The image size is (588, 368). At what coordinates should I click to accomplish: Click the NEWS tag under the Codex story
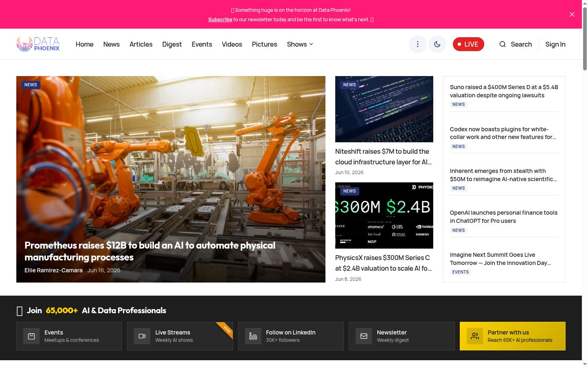click(459, 146)
